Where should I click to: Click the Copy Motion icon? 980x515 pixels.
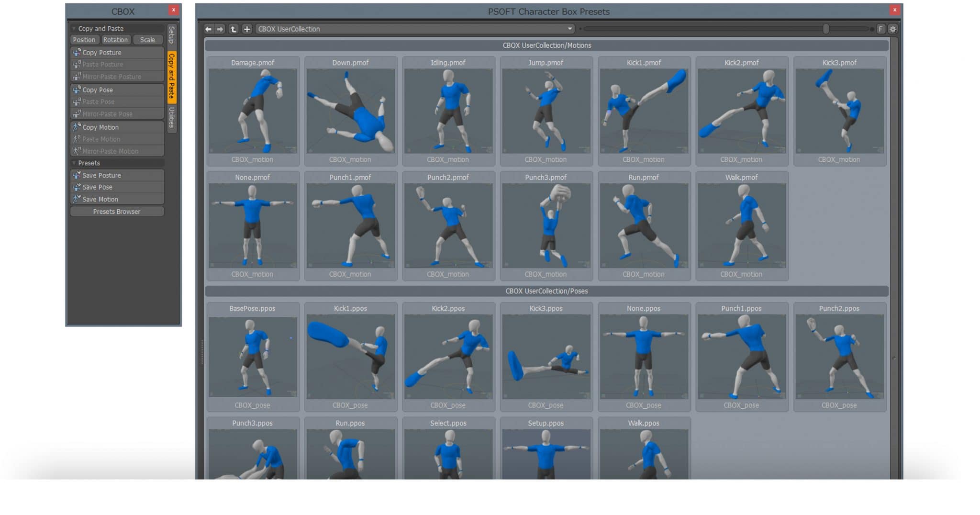(77, 127)
